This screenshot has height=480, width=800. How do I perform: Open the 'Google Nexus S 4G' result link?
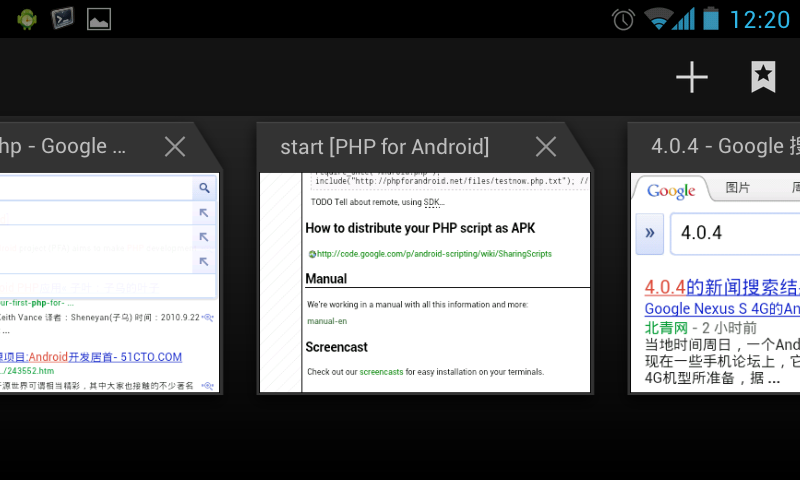pos(722,309)
